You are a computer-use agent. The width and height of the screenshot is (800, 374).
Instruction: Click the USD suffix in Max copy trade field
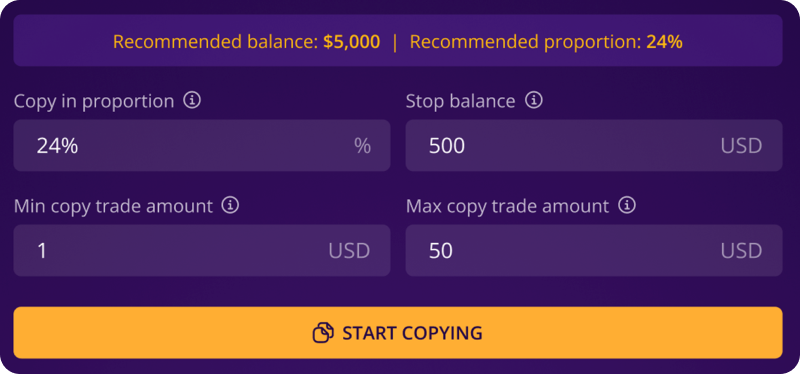click(741, 251)
